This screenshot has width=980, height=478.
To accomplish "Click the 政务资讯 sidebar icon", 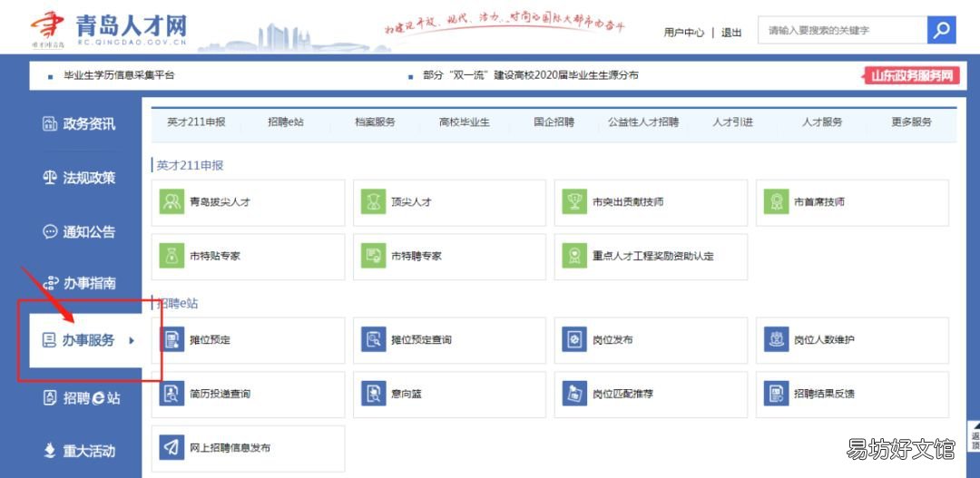I will (49, 123).
